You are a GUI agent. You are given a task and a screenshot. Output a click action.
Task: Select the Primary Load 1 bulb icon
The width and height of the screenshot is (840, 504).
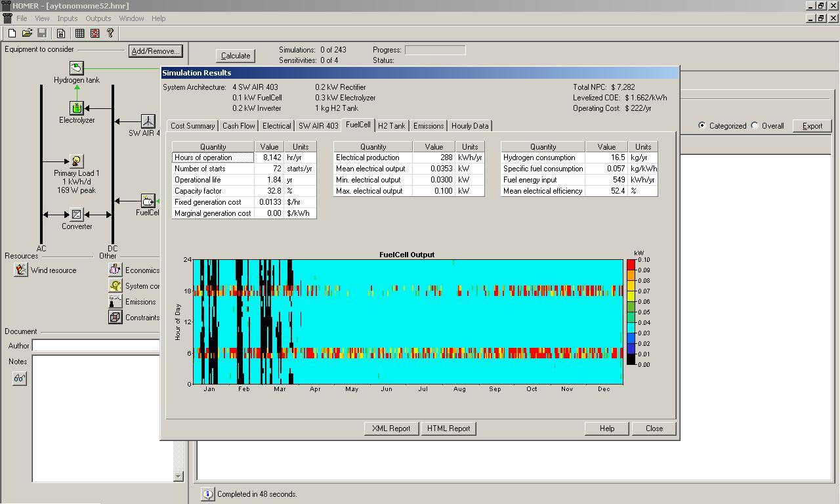[77, 161]
